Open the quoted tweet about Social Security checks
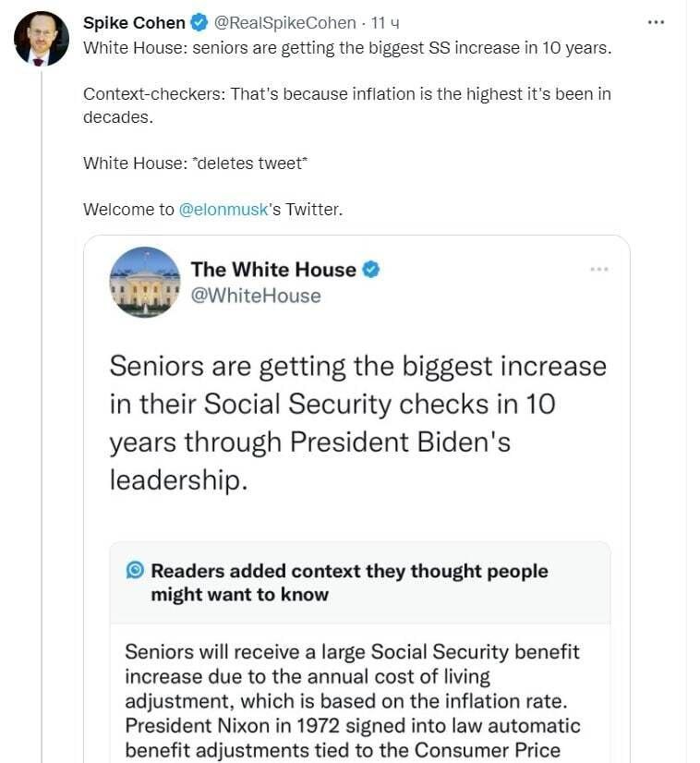Screen dimensions: 700x763 [x=357, y=422]
